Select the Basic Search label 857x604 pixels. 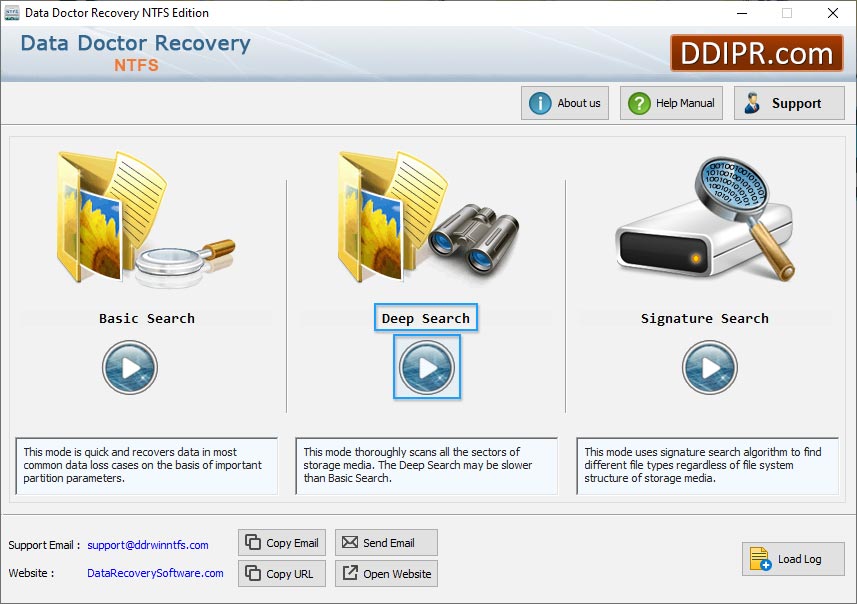click(x=146, y=318)
